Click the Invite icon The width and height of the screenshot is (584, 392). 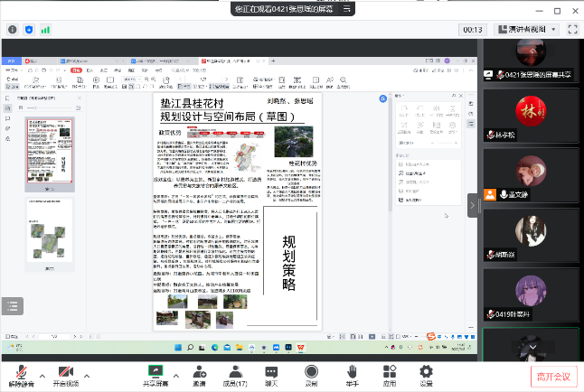[x=198, y=374]
